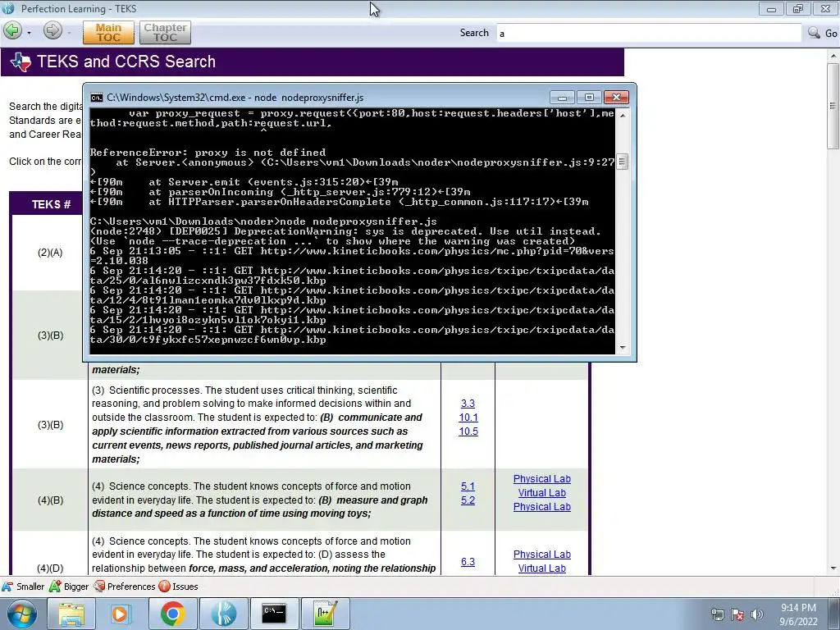Image resolution: width=840 pixels, height=630 pixels.
Task: Click the magnifier search icon
Action: point(815,33)
